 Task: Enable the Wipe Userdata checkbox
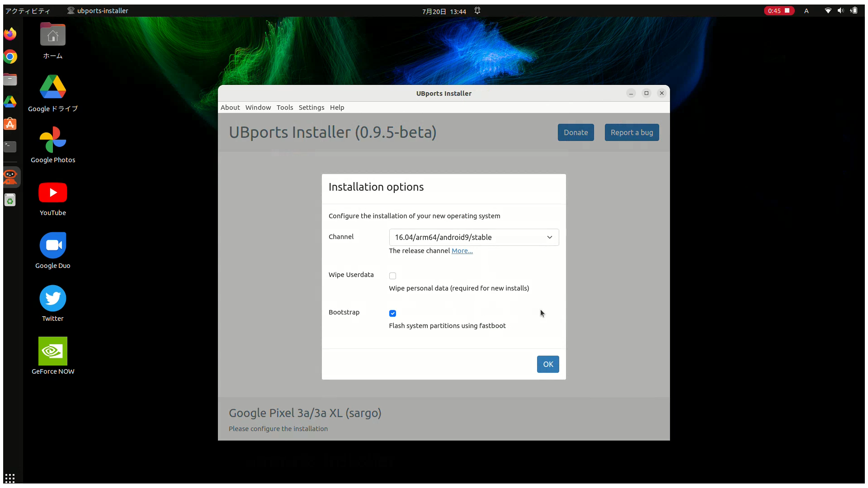(x=392, y=276)
